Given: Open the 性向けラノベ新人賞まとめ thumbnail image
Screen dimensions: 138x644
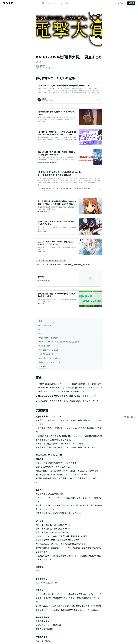Looking at the screenshot, I should pyautogui.click(x=90, y=137).
